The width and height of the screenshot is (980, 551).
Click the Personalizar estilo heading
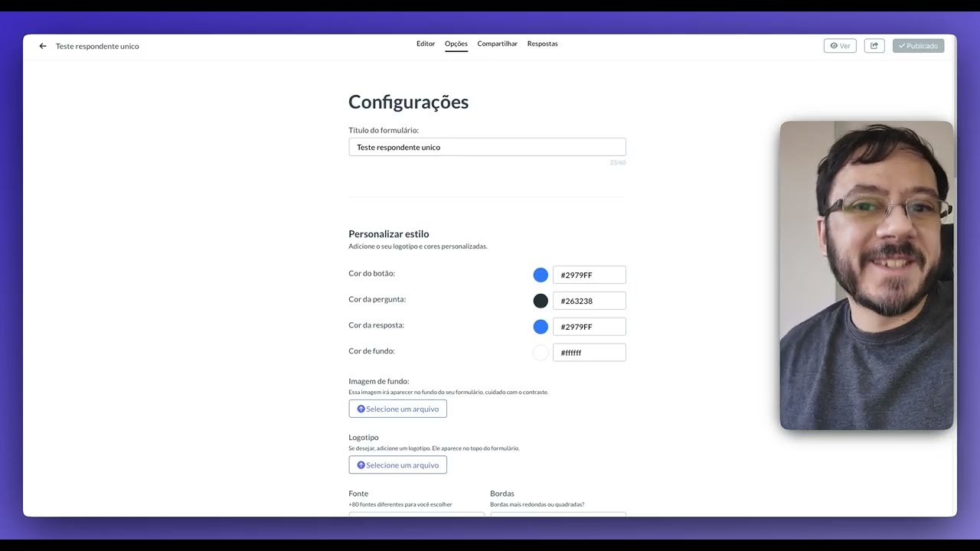click(389, 234)
